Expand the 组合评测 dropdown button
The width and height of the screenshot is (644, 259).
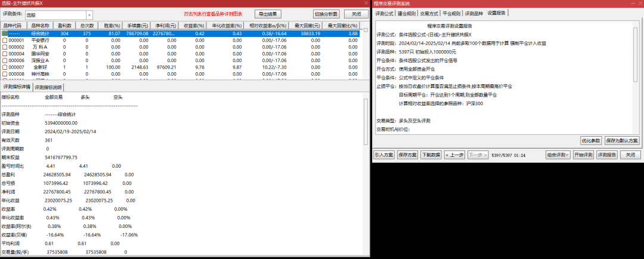(558, 155)
